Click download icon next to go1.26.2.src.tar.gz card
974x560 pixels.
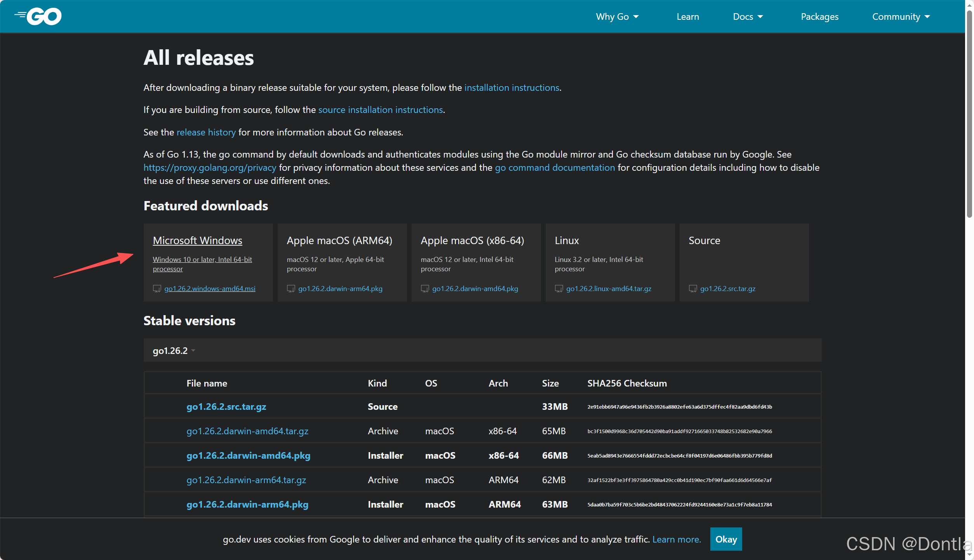(x=693, y=289)
